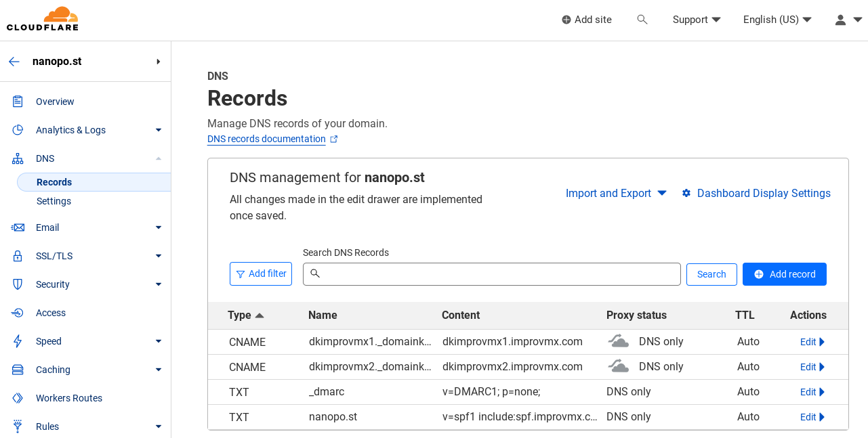Image resolution: width=868 pixels, height=438 pixels.
Task: Click the TTL column header
Action: [x=745, y=315]
